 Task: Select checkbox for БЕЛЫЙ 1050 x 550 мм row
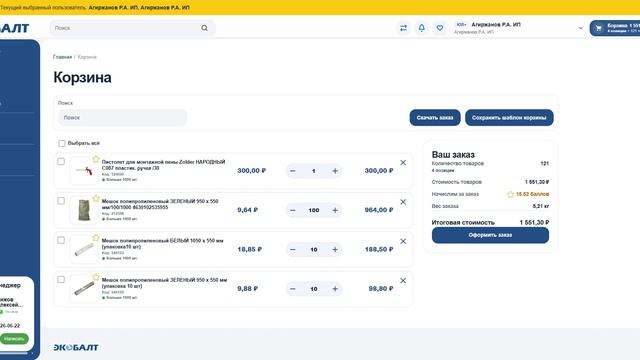[61, 240]
